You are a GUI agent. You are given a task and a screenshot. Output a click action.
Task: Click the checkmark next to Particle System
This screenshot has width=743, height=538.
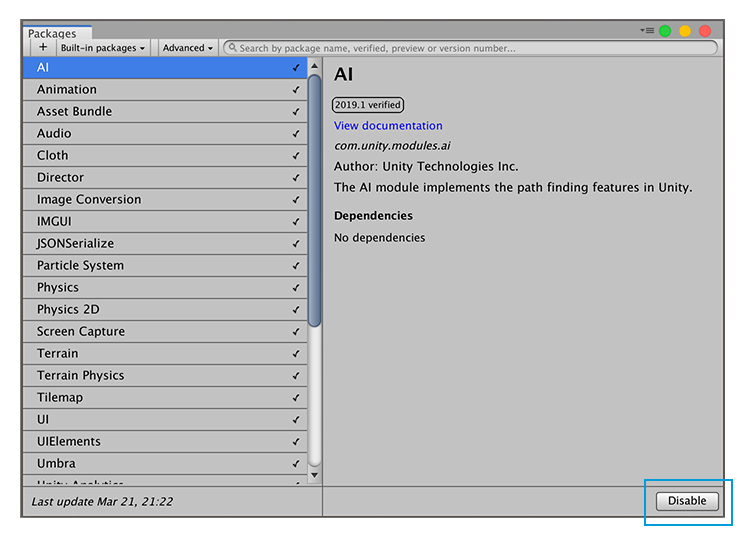[x=296, y=265]
